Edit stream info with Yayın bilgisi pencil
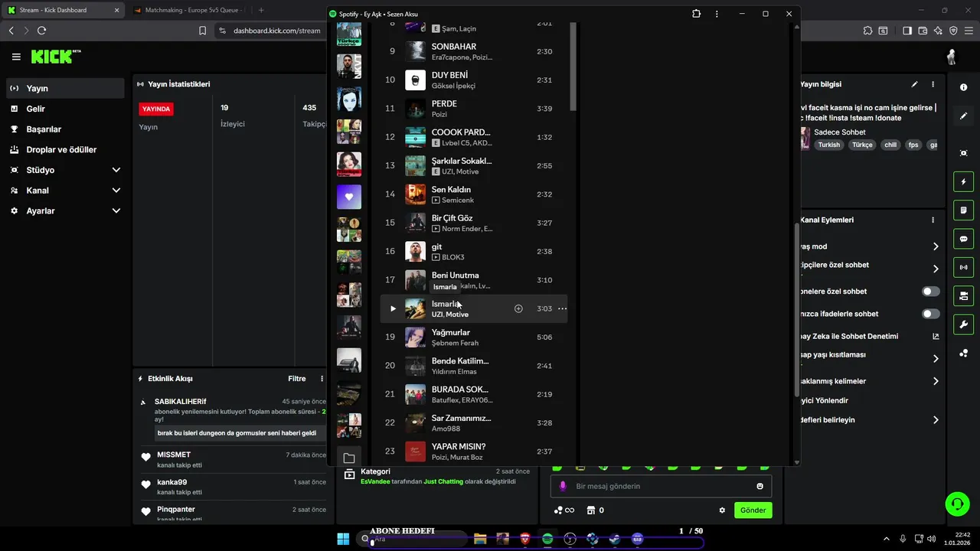980x551 pixels. tap(914, 84)
